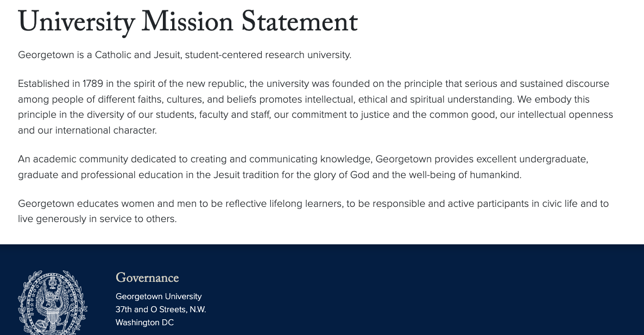Click the Washington DC footer text
The width and height of the screenshot is (644, 335).
(144, 323)
